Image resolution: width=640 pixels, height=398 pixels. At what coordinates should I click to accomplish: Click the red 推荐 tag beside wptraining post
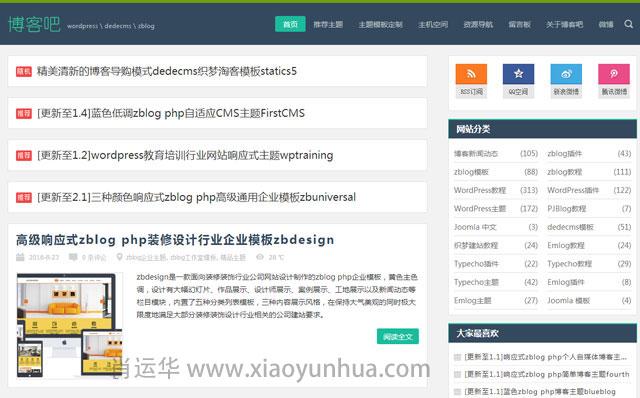24,156
